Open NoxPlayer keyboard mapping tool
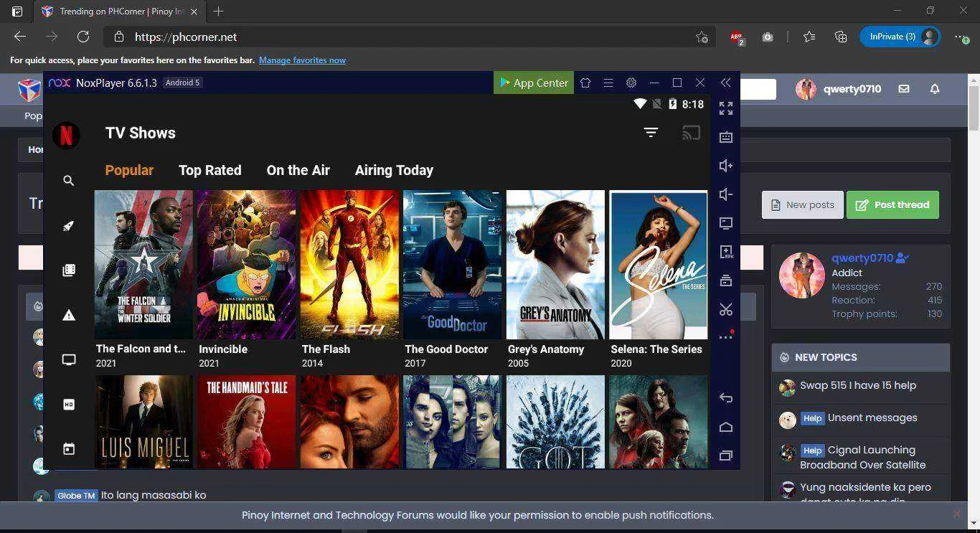 click(x=726, y=137)
